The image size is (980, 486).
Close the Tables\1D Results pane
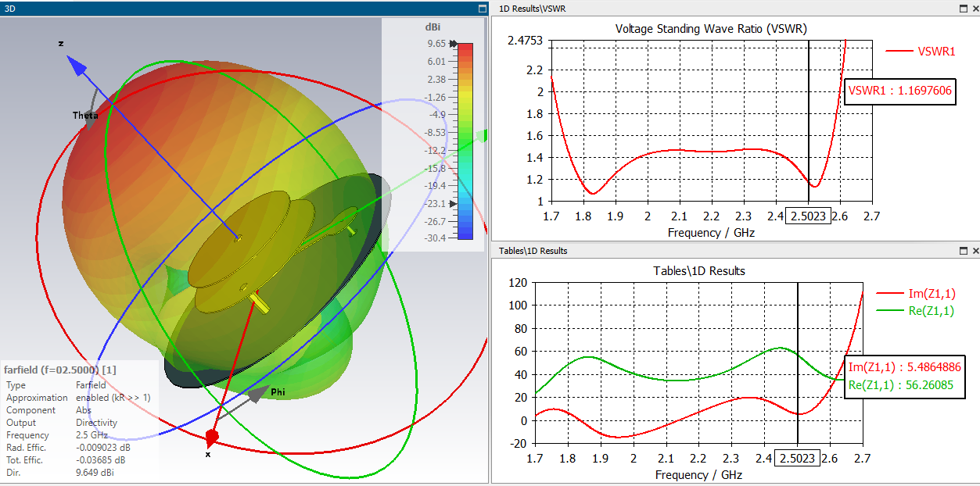coord(975,251)
